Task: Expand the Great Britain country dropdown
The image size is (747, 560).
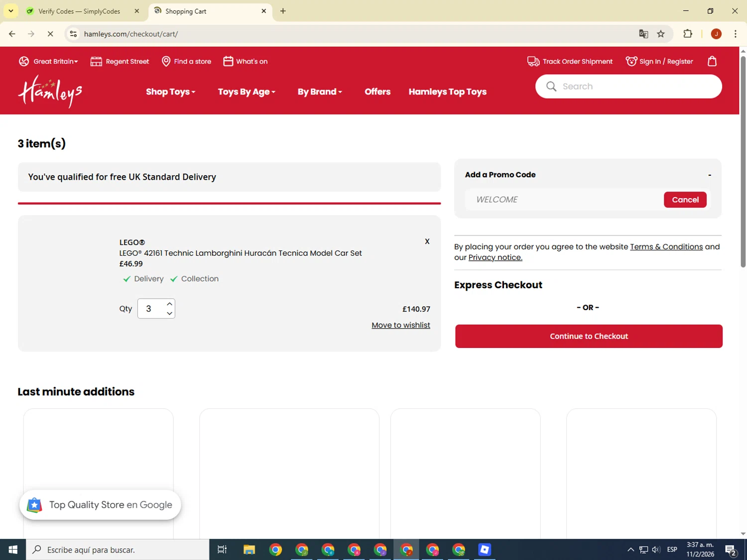Action: (56, 61)
